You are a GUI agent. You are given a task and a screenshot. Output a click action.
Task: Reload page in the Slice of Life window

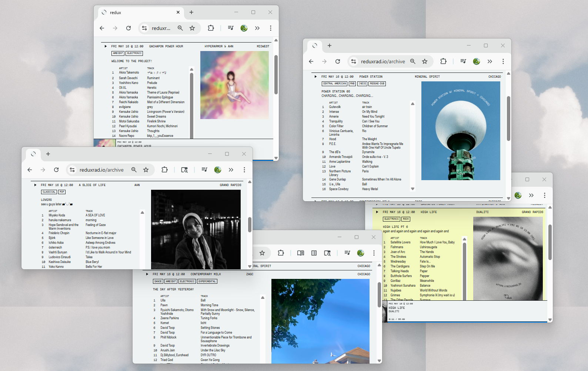tap(56, 170)
